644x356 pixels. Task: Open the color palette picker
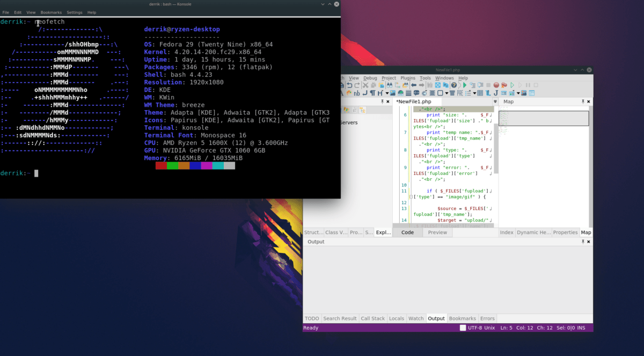pyautogui.click(x=348, y=92)
